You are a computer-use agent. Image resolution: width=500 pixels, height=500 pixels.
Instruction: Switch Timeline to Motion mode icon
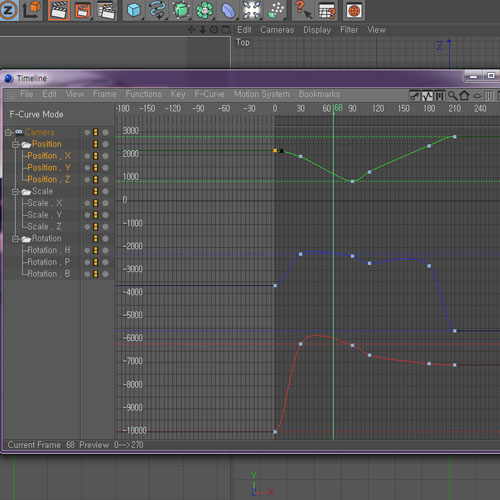click(440, 96)
